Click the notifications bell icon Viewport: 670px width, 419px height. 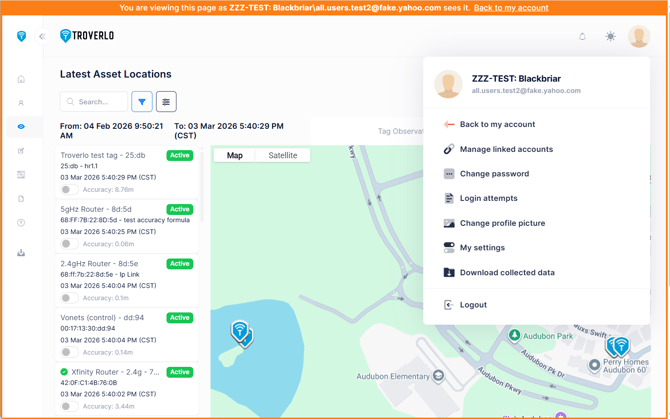[x=582, y=36]
